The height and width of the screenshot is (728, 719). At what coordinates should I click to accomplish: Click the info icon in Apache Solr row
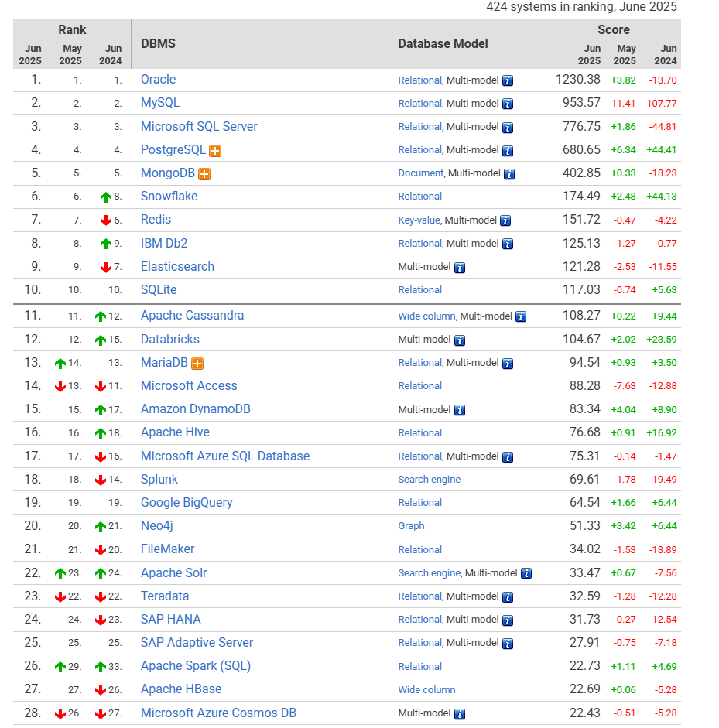(526, 573)
